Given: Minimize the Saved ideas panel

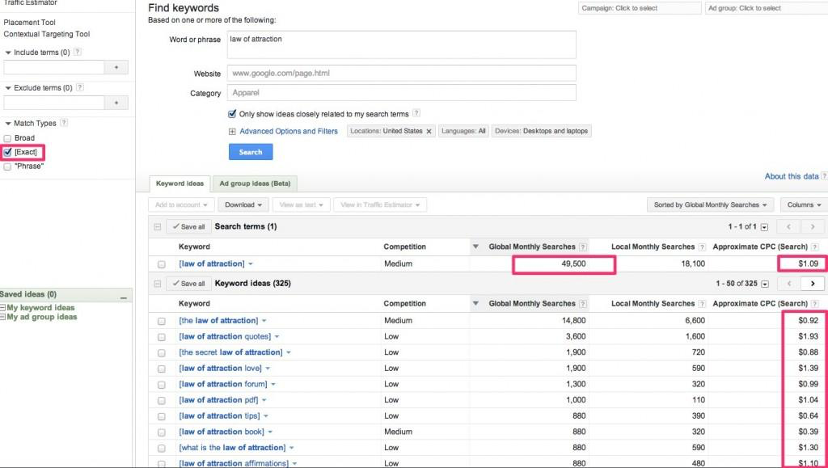Looking at the screenshot, I should pos(123,298).
